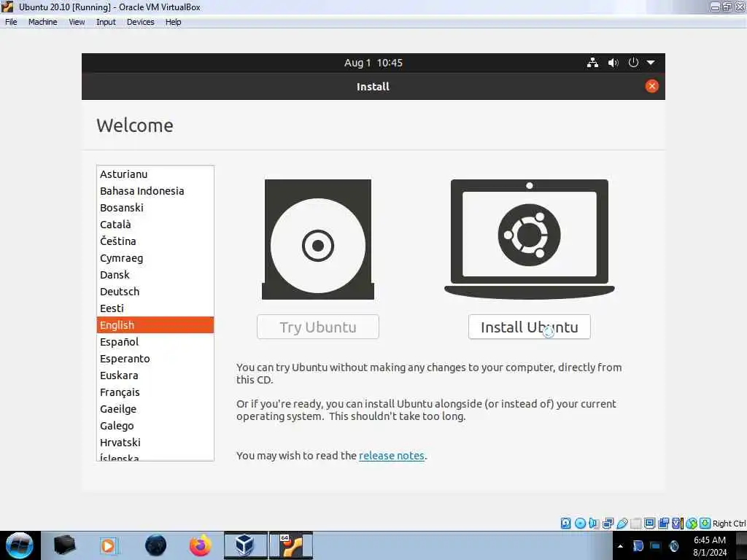Screen dimensions: 747x560
Task: Open the VirtualBox Devices menu
Action: [141, 22]
